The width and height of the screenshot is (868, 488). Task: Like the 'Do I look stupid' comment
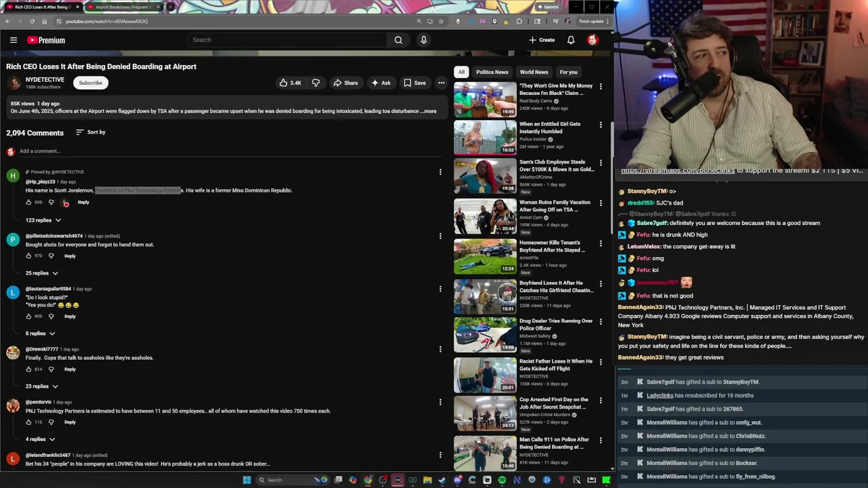(28, 316)
